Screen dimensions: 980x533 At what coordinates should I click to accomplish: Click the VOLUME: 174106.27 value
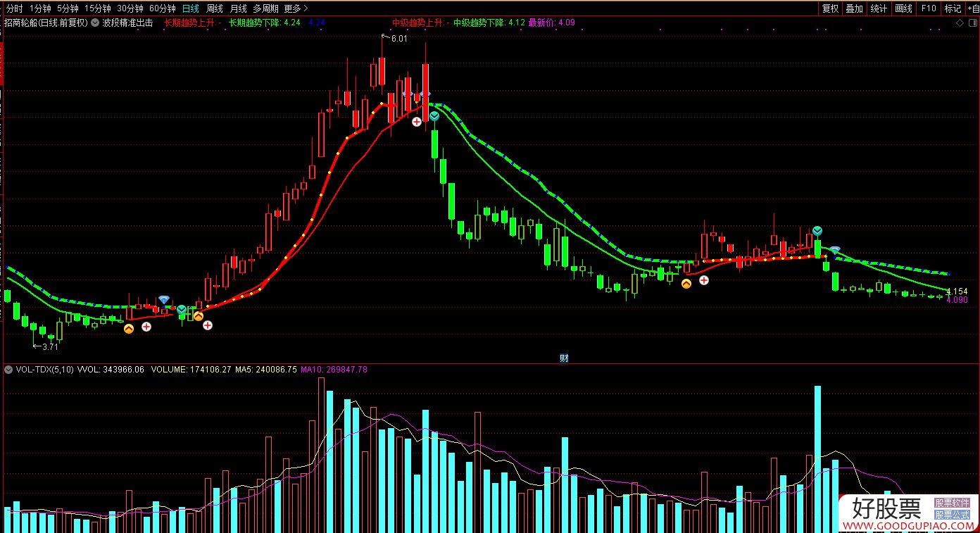191,369
